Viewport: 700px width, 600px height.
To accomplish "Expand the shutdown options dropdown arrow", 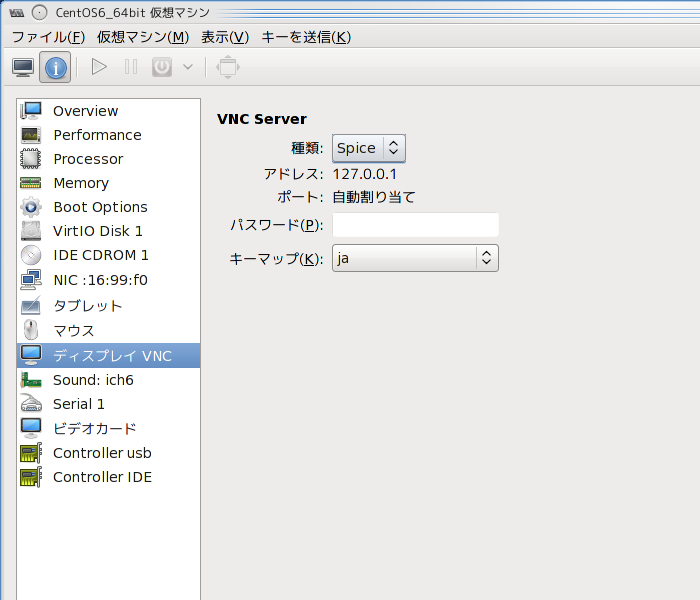I will click(x=188, y=67).
